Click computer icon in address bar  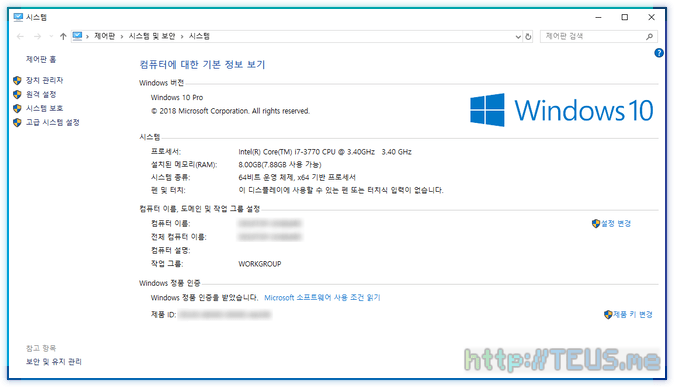pyautogui.click(x=77, y=36)
